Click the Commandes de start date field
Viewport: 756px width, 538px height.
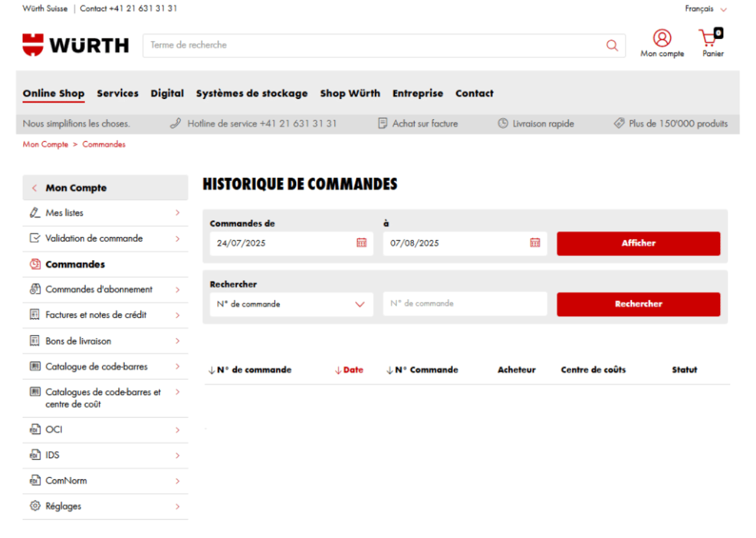tap(291, 243)
